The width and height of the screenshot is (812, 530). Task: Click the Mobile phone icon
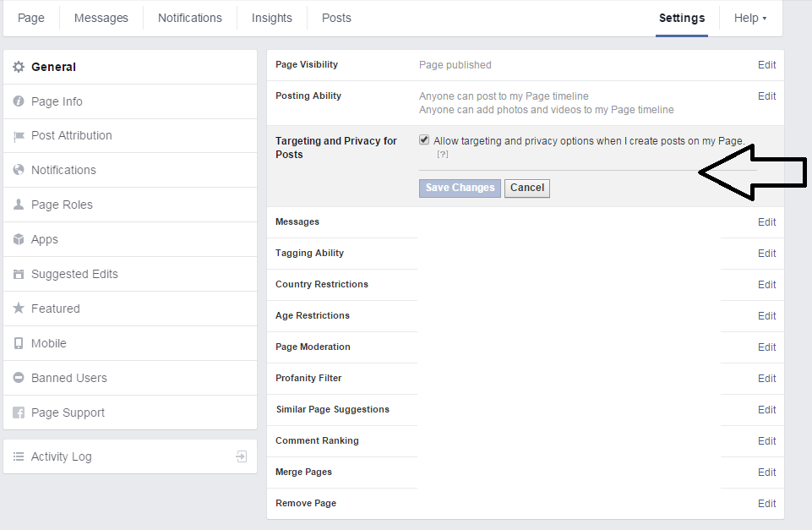19,343
